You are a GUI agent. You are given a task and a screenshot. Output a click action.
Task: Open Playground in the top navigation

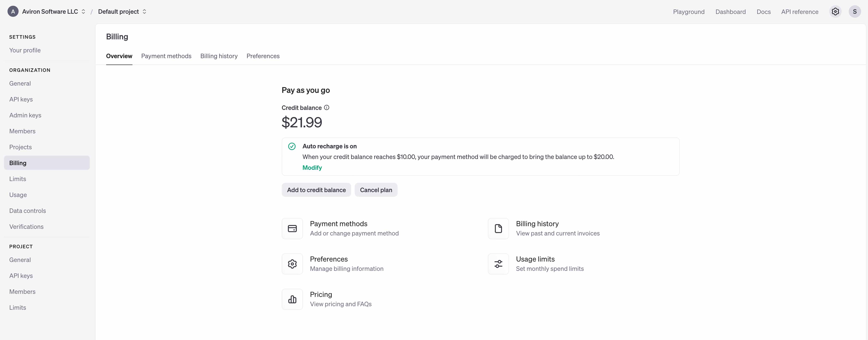[x=689, y=12]
